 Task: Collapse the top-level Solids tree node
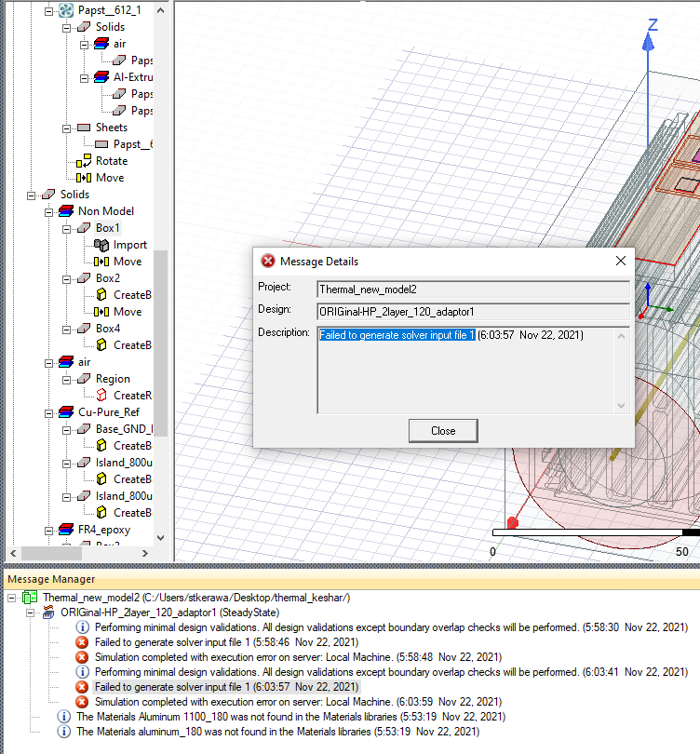pos(31,195)
